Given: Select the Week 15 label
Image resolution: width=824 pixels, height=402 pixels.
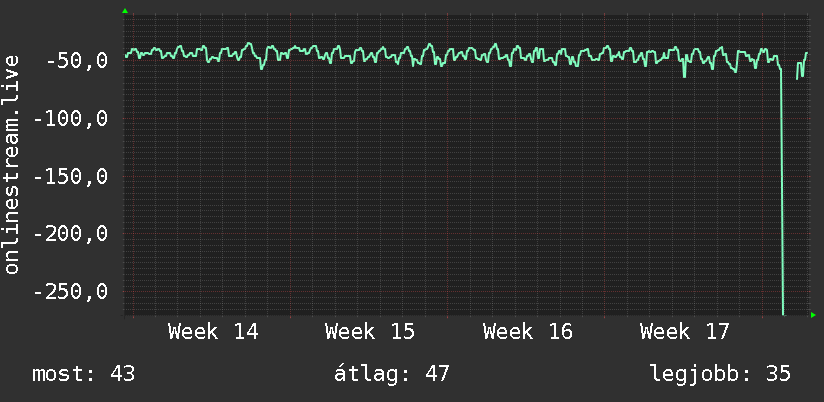Looking at the screenshot, I should [x=369, y=332].
